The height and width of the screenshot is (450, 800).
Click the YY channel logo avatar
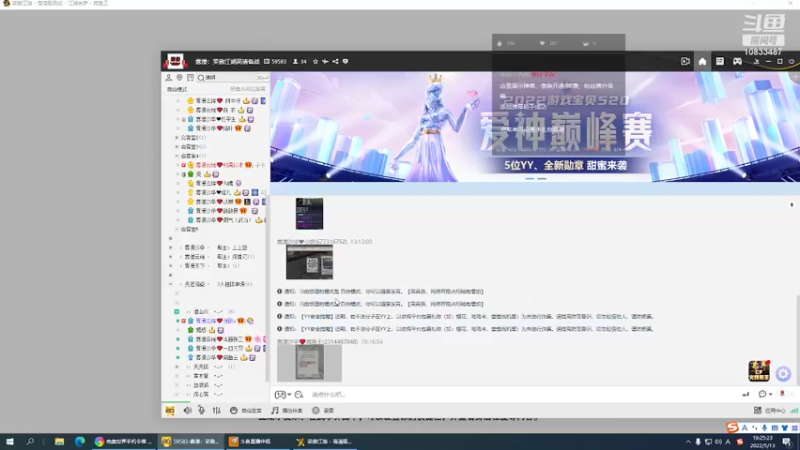[175, 61]
